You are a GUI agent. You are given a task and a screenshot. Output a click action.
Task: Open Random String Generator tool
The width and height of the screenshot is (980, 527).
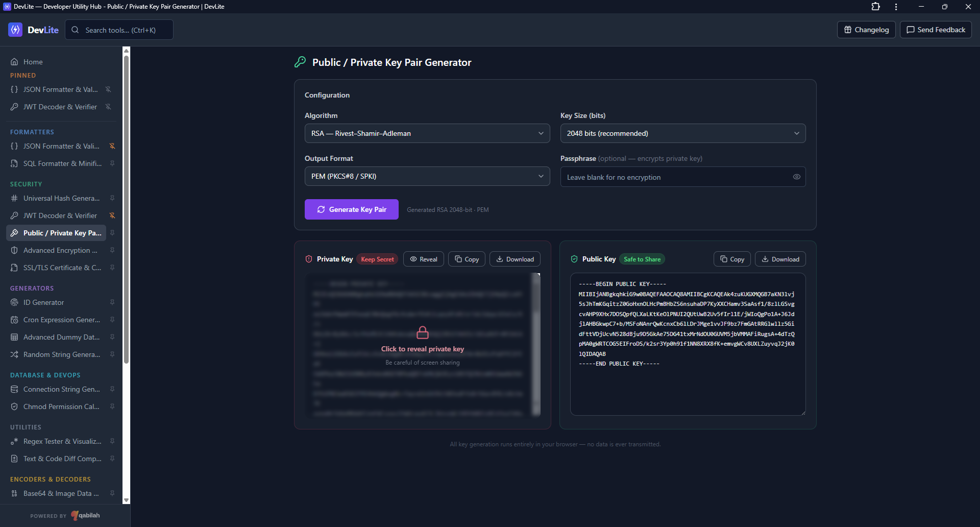(x=56, y=354)
